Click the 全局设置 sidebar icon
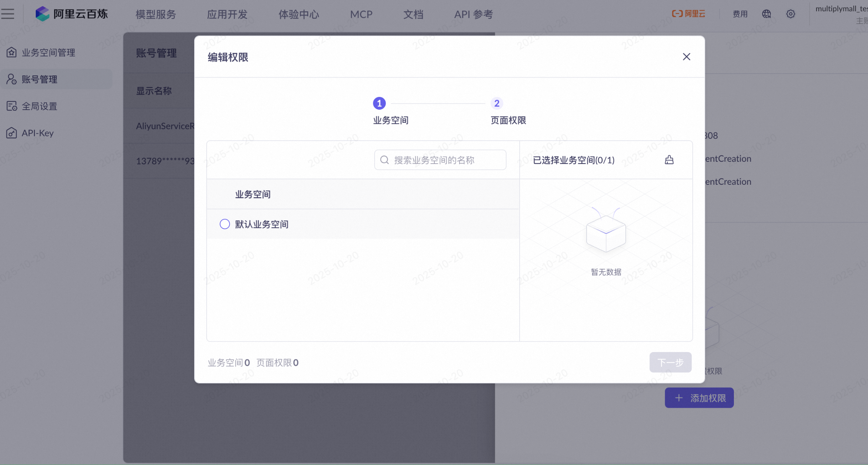 [x=11, y=106]
